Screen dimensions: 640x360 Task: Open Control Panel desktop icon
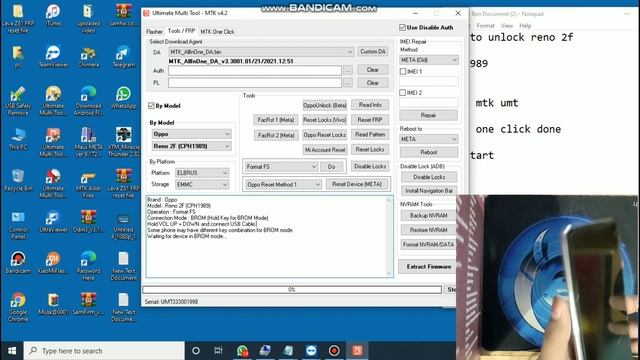click(x=18, y=224)
